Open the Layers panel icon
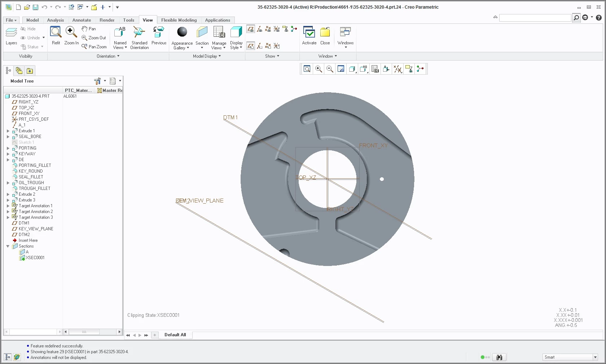This screenshot has width=606, height=364. [x=11, y=36]
